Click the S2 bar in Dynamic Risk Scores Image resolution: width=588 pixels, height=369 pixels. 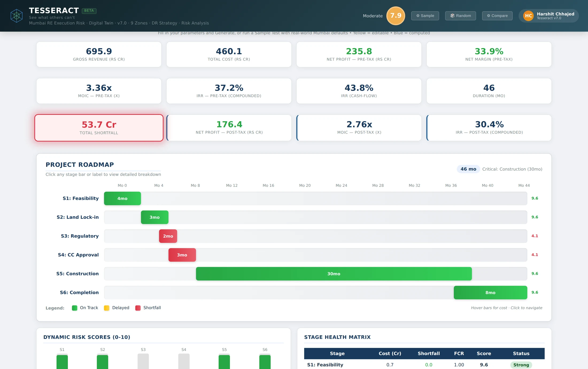(102, 362)
